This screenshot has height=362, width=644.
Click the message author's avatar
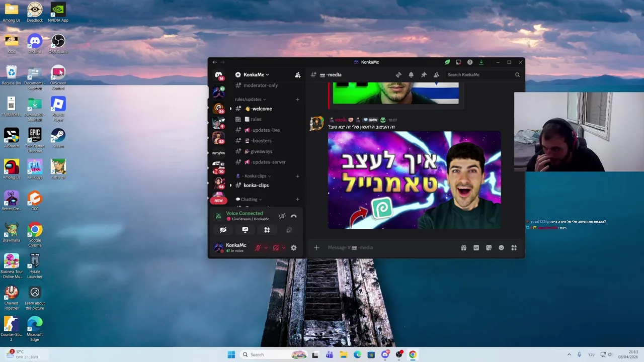[x=316, y=123]
